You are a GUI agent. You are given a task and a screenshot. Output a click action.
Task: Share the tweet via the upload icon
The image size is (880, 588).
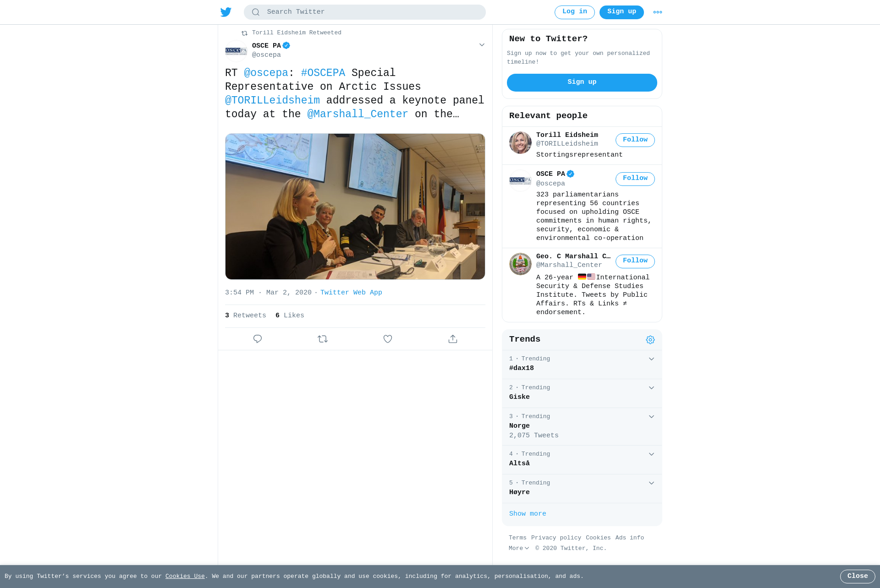tap(453, 339)
